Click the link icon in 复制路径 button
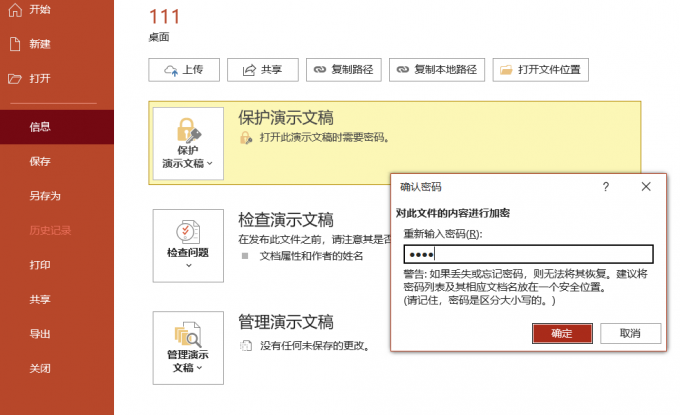This screenshot has height=415, width=680. point(320,69)
